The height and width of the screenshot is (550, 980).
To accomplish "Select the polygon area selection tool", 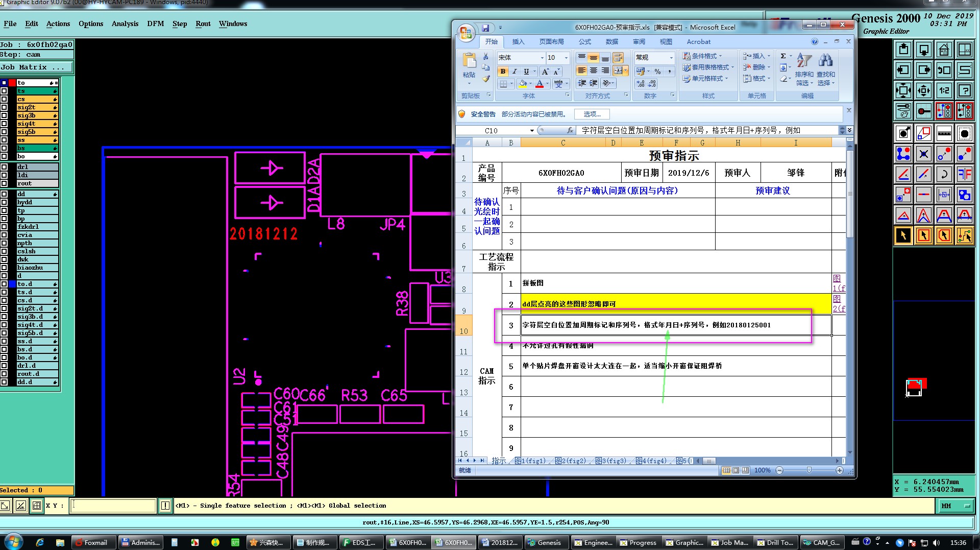I will [944, 235].
